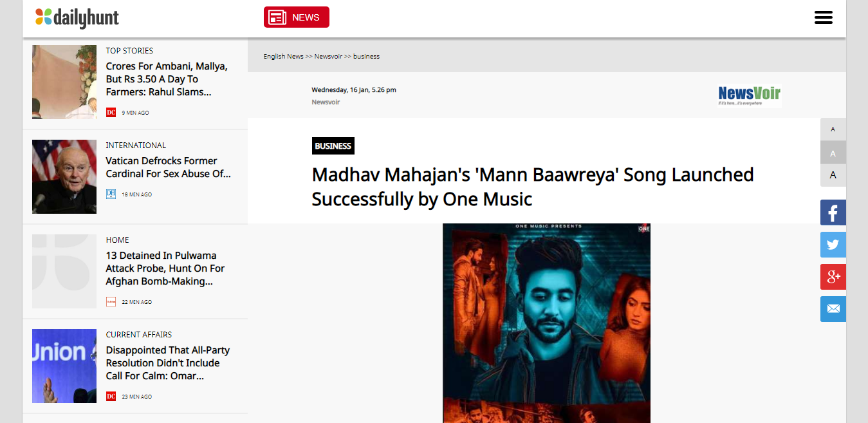Click the 23 MIN AGO timestamp

click(x=137, y=397)
